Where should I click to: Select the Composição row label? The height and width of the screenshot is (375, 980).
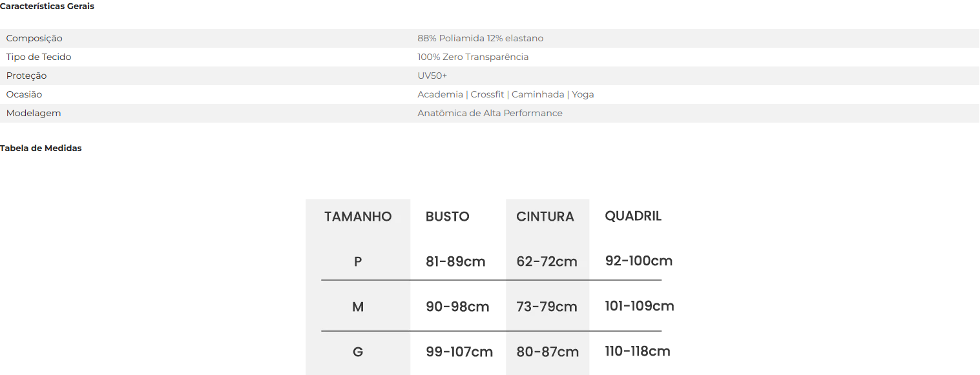click(34, 39)
